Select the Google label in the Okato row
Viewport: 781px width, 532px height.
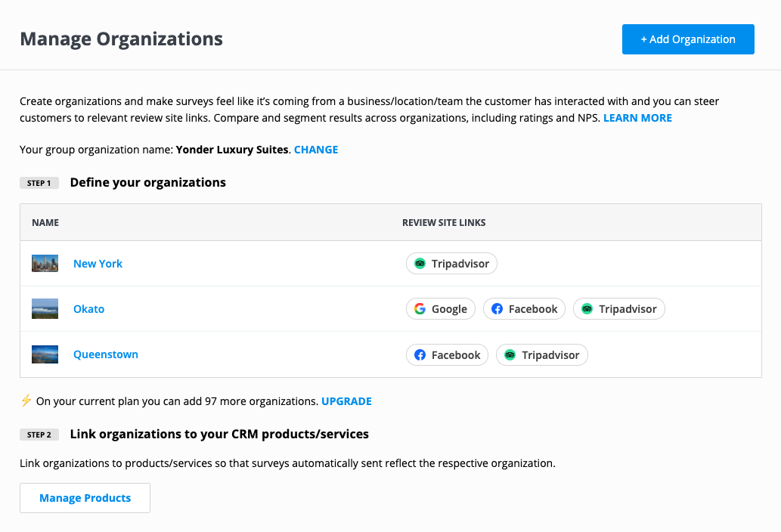449,309
